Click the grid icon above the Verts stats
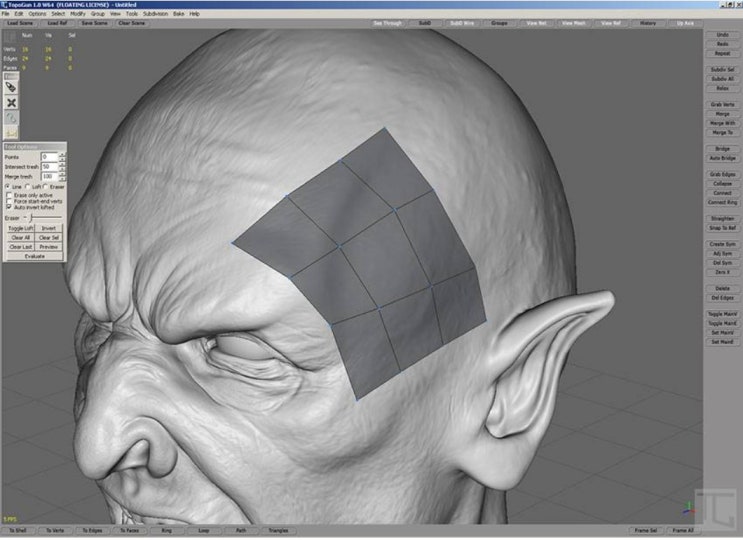The height and width of the screenshot is (540, 743). click(x=10, y=37)
